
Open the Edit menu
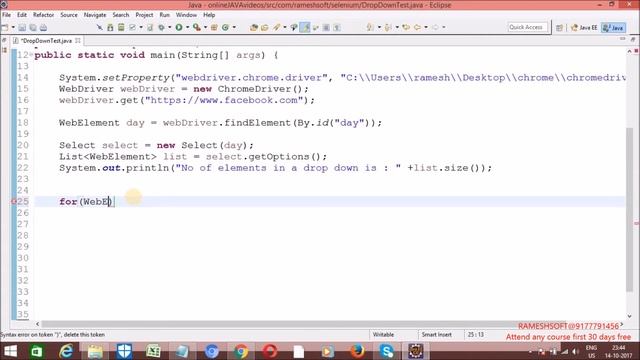(22, 15)
